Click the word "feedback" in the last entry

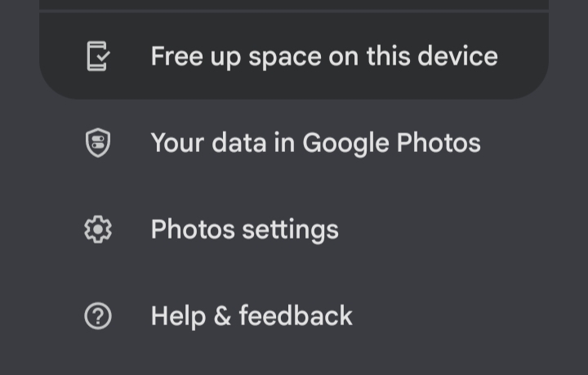coord(296,315)
